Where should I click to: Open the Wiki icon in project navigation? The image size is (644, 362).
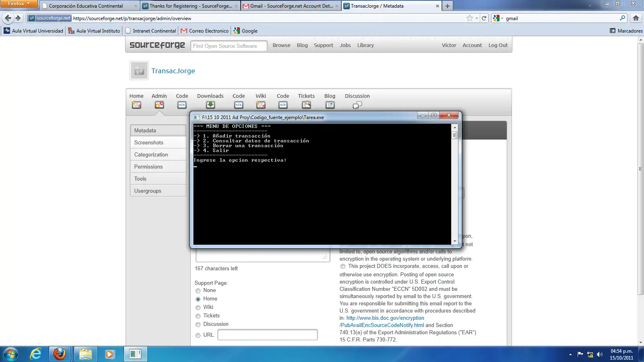261,105
